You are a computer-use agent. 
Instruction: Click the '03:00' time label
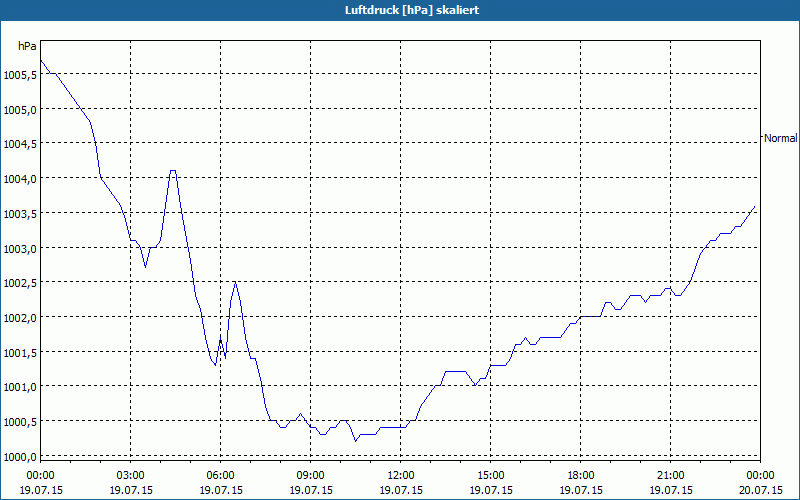click(x=131, y=476)
